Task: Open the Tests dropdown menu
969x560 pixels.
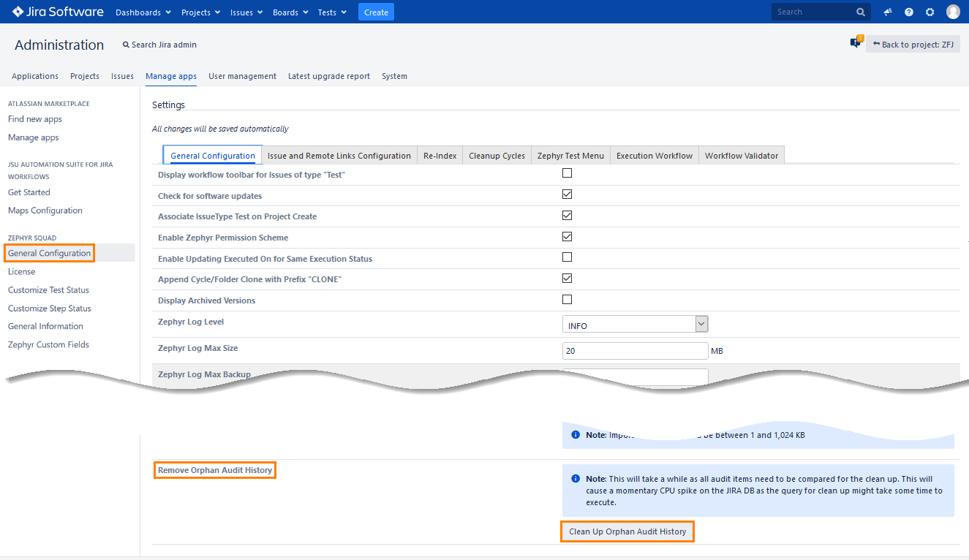Action: pos(331,12)
